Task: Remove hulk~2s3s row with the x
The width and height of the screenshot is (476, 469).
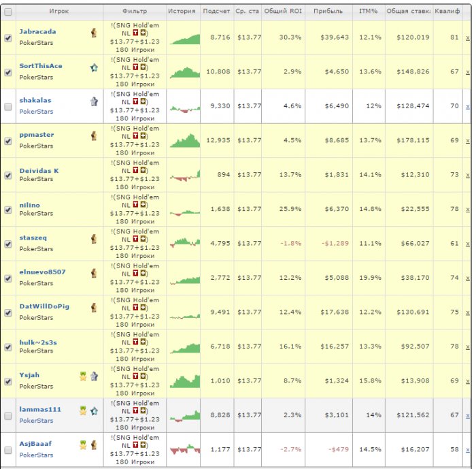Action: 468,347
